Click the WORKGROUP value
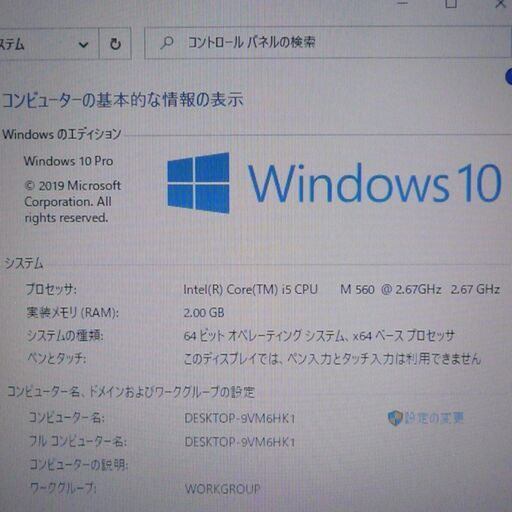This screenshot has height=512, width=512. 223,489
